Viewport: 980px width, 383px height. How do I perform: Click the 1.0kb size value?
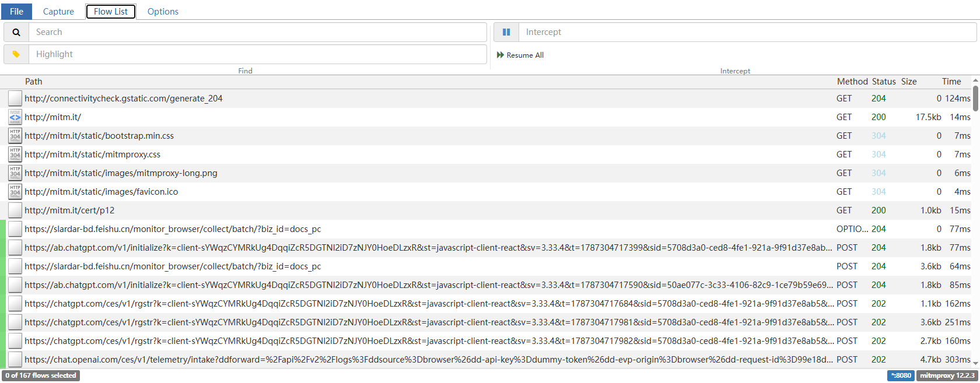click(931, 210)
